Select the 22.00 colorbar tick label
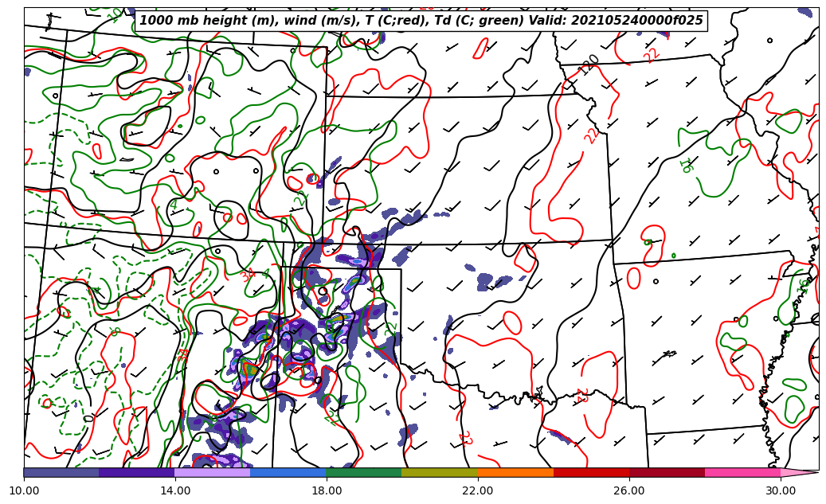Screen dimensions: 826x504 [478, 490]
